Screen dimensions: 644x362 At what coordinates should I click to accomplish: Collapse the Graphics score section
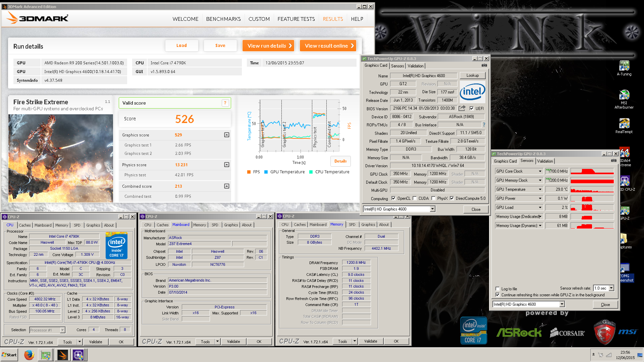coord(227,135)
